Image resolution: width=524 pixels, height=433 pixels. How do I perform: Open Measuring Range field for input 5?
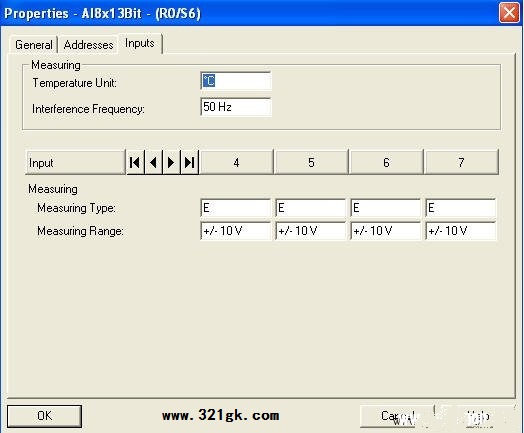pyautogui.click(x=310, y=231)
